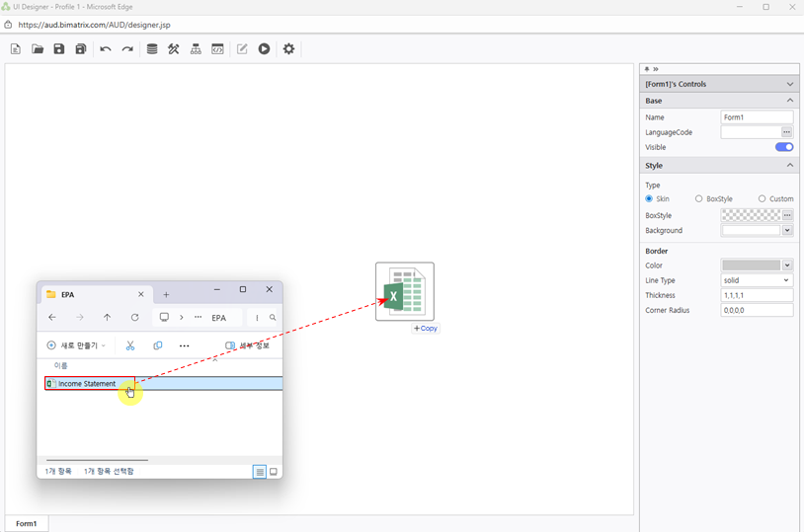Click the New document toolbar icon
This screenshot has width=804, height=532.
tap(16, 49)
